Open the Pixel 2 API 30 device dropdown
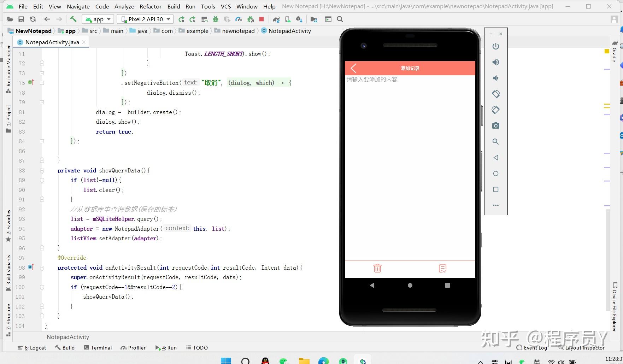 [145, 19]
